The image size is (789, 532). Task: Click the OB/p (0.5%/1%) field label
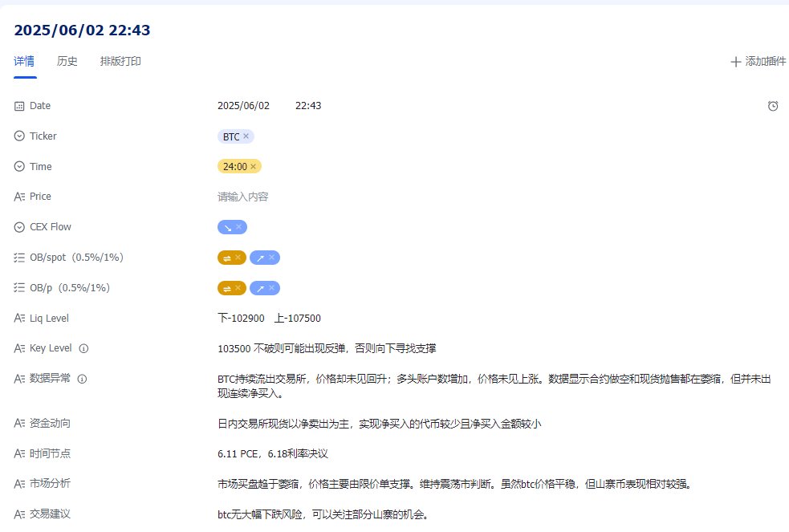70,287
